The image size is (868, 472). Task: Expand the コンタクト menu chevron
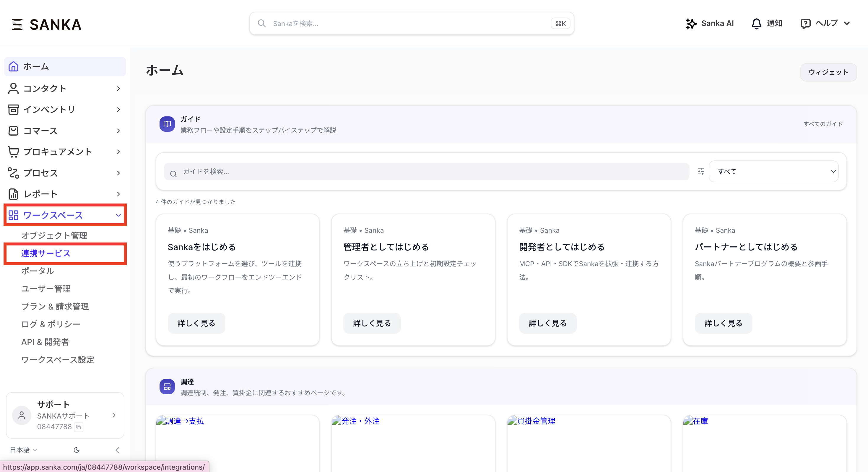pyautogui.click(x=118, y=89)
